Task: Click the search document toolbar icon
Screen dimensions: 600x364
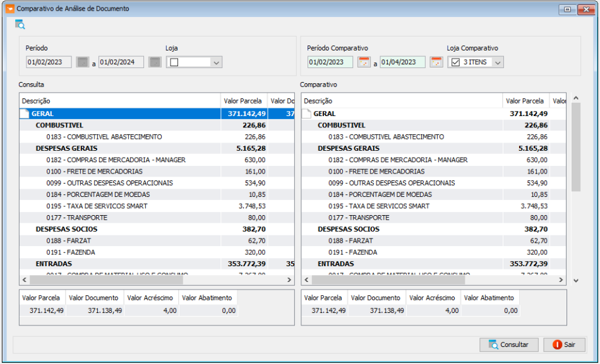Action: tap(20, 25)
